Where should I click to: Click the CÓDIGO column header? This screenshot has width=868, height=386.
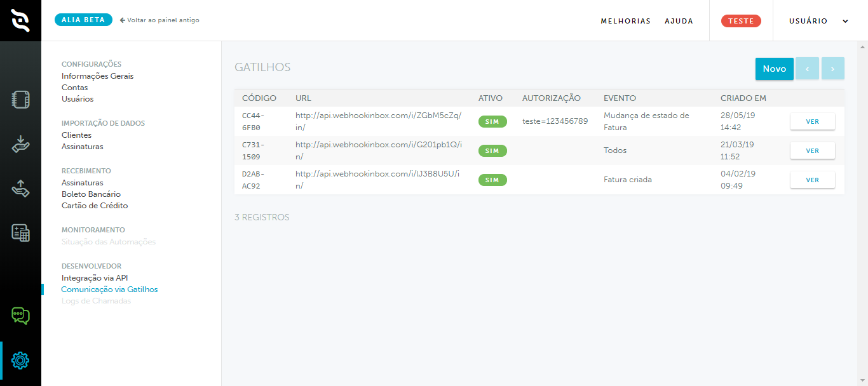[x=259, y=98]
